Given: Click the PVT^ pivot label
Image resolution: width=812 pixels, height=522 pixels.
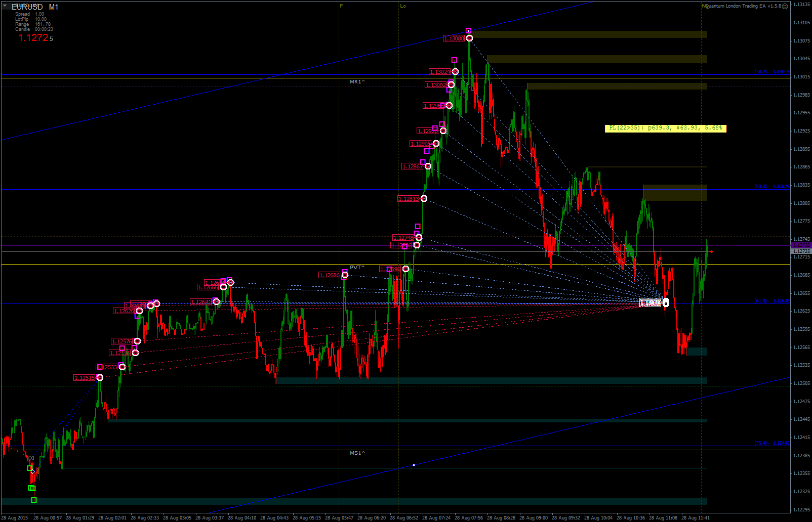Looking at the screenshot, I should [357, 267].
